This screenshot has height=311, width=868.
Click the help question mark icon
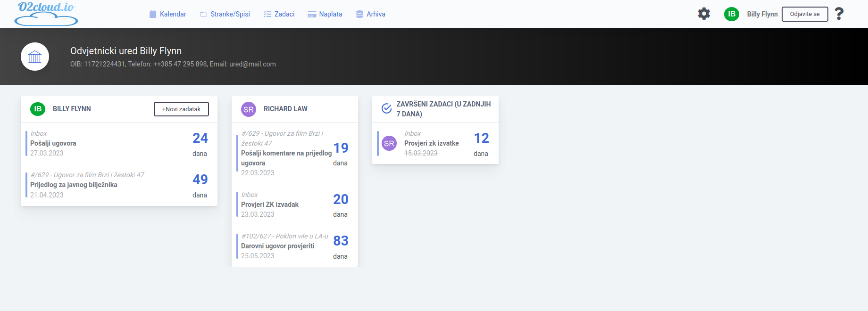[839, 14]
